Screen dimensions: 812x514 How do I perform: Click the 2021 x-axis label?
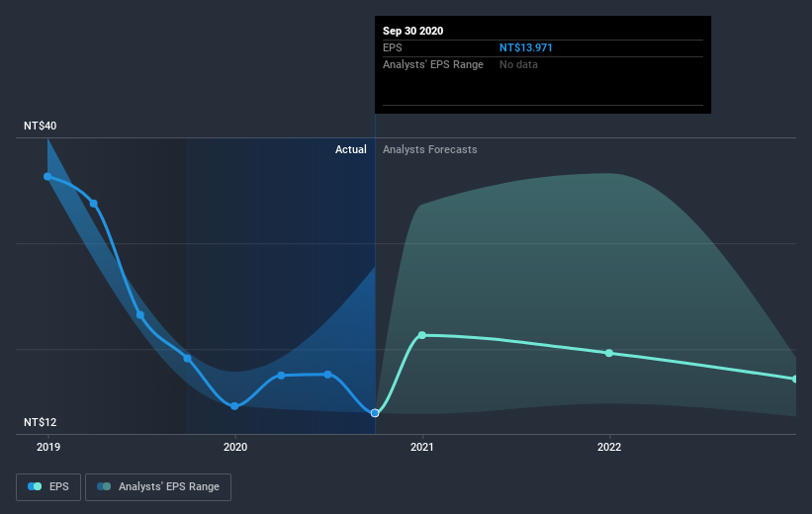coord(422,447)
